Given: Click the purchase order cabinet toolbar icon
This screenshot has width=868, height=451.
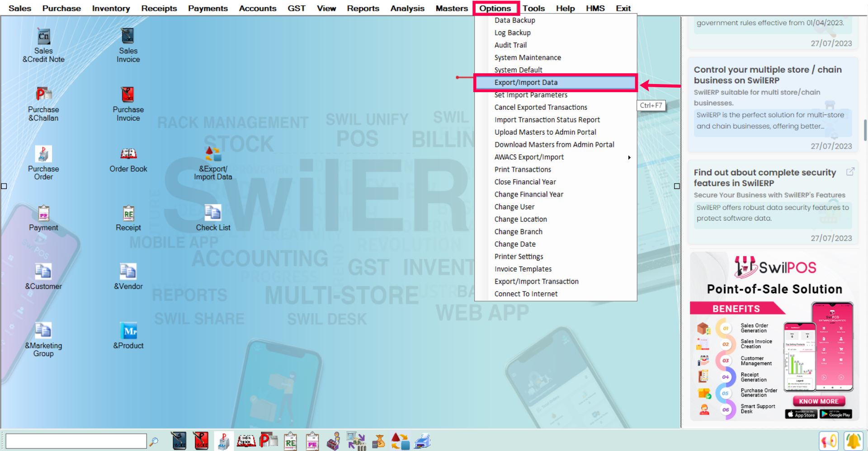Looking at the screenshot, I should click(223, 441).
